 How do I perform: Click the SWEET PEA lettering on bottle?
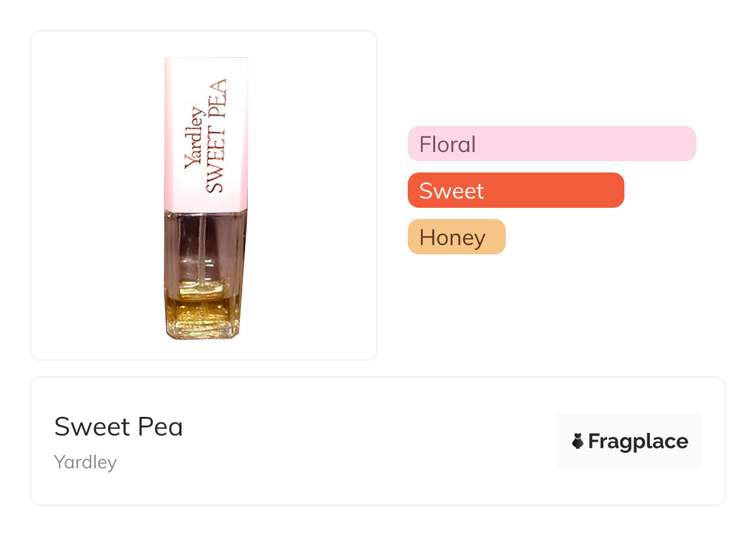coord(217,136)
